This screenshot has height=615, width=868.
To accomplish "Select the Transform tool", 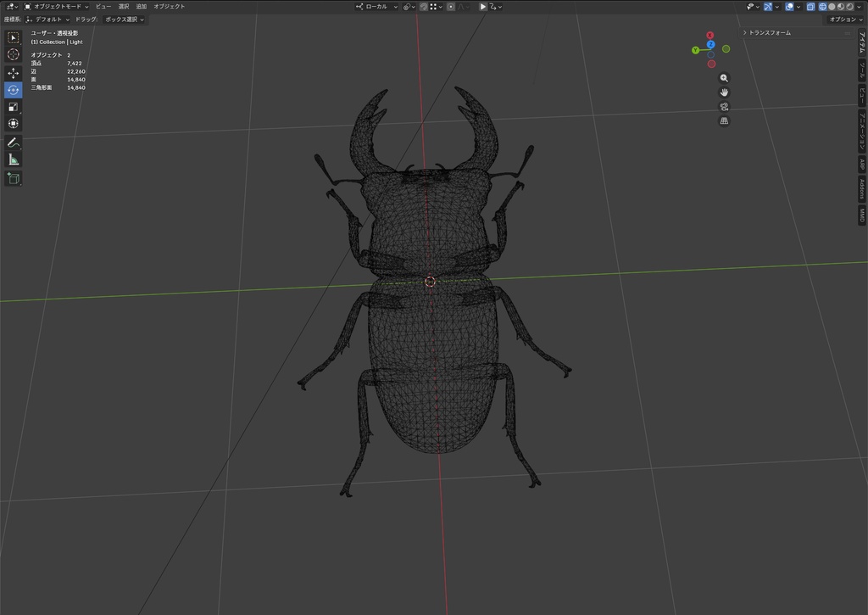I will [14, 124].
